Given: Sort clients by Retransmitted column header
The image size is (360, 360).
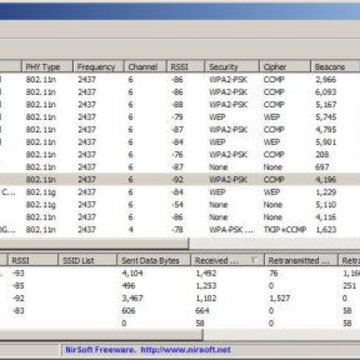Looking at the screenshot, I should coord(301,260).
